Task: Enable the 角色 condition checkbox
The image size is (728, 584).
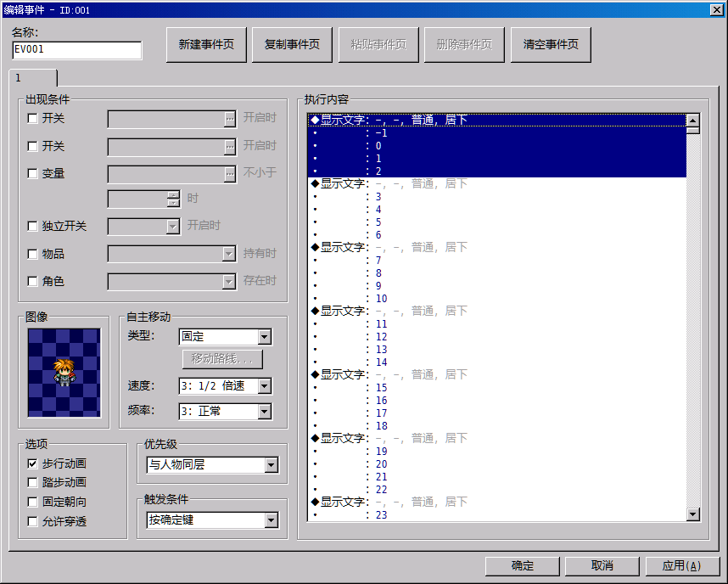Action: (32, 282)
